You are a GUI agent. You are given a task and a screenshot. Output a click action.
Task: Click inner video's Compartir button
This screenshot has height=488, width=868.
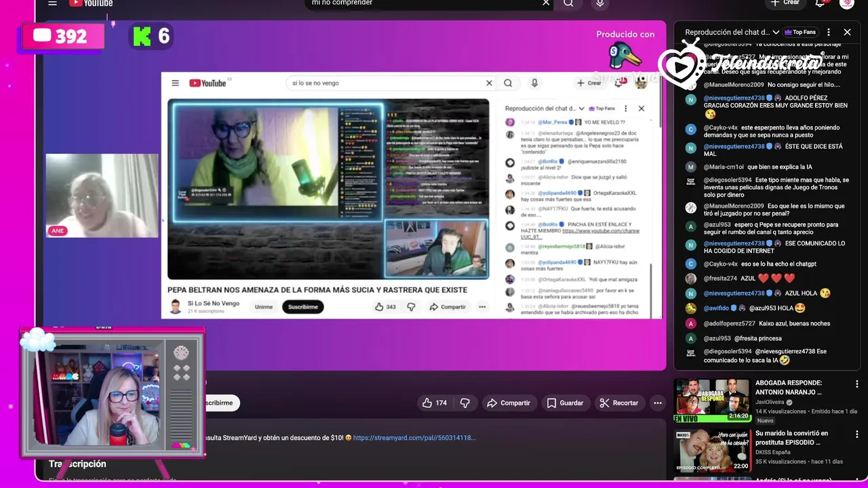point(448,306)
